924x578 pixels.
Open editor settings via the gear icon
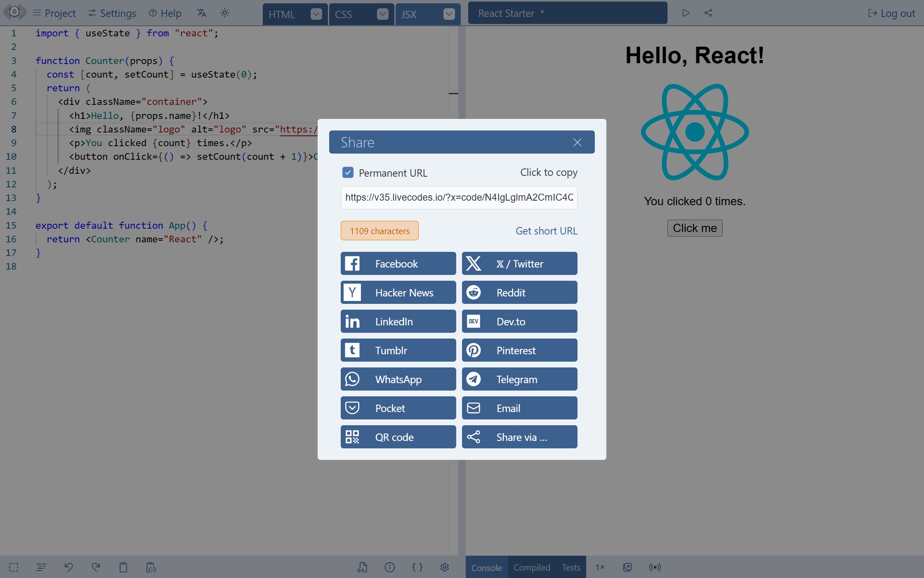(x=445, y=567)
